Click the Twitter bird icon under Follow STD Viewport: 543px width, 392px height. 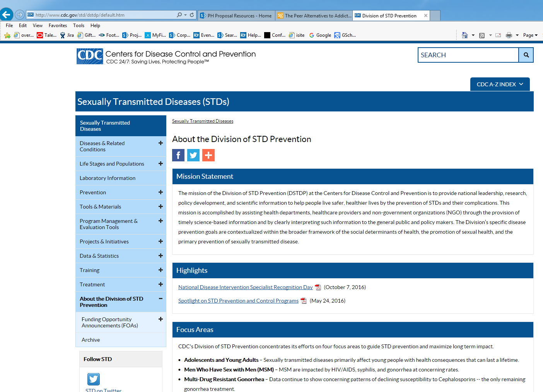pyautogui.click(x=94, y=379)
